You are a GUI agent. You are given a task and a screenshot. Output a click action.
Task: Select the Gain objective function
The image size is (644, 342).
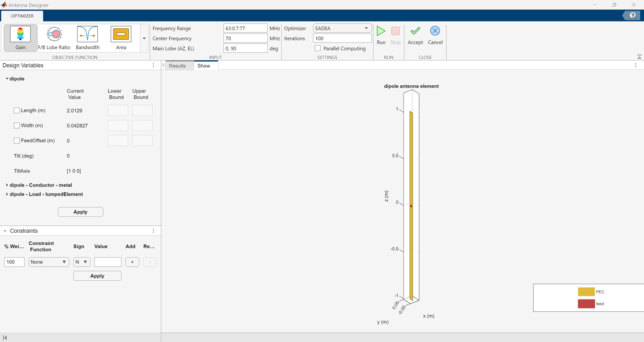click(20, 37)
